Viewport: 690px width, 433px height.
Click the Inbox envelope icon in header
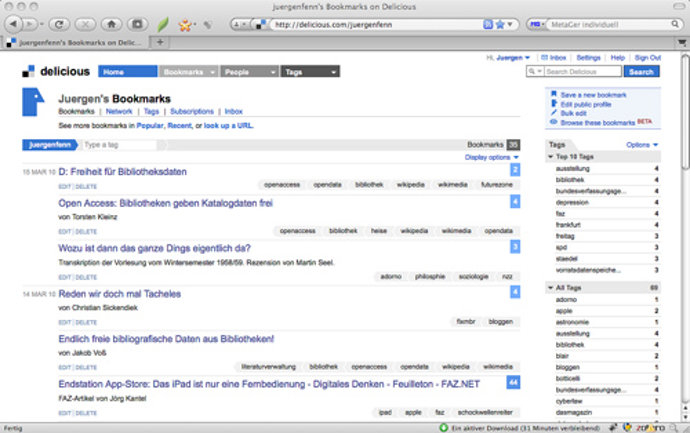(x=544, y=58)
